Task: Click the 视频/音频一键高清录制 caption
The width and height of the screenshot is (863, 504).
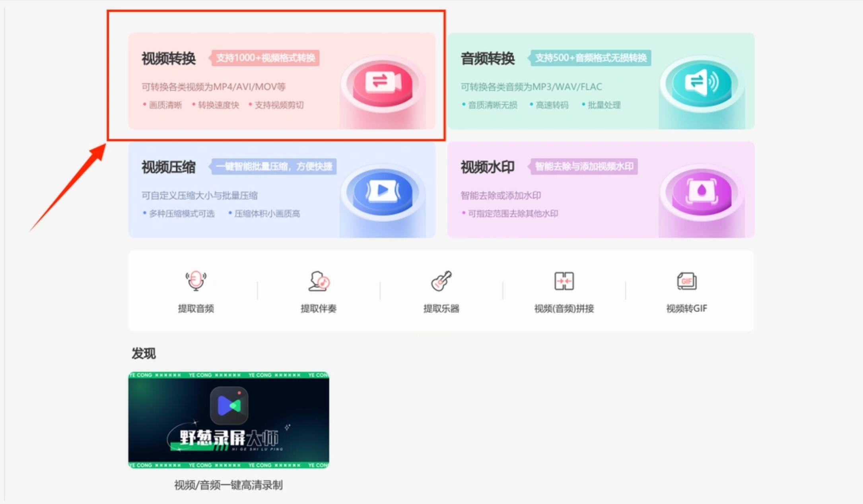Action: 229,485
